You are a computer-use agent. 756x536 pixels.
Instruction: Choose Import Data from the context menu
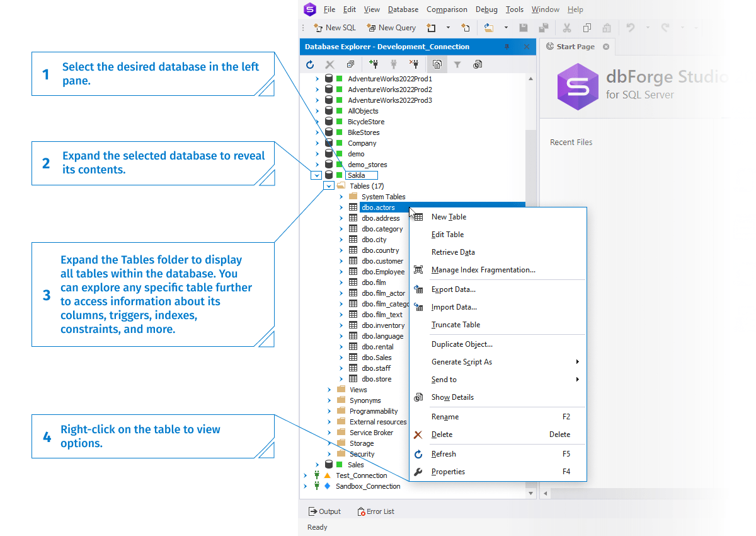click(498, 307)
